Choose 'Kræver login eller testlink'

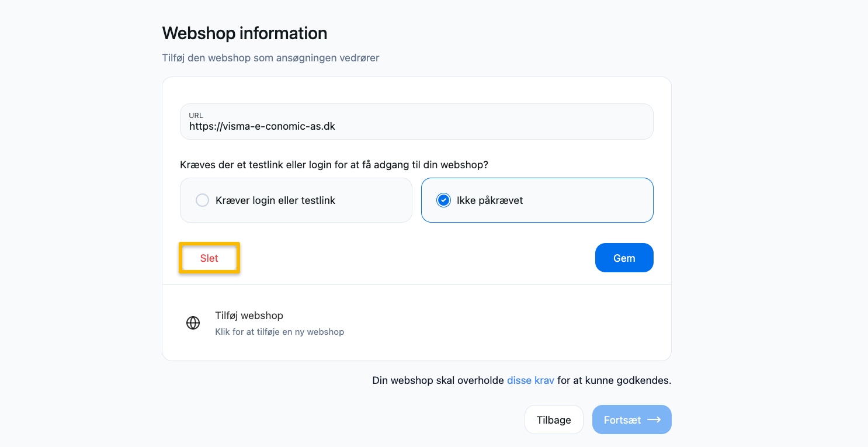296,200
